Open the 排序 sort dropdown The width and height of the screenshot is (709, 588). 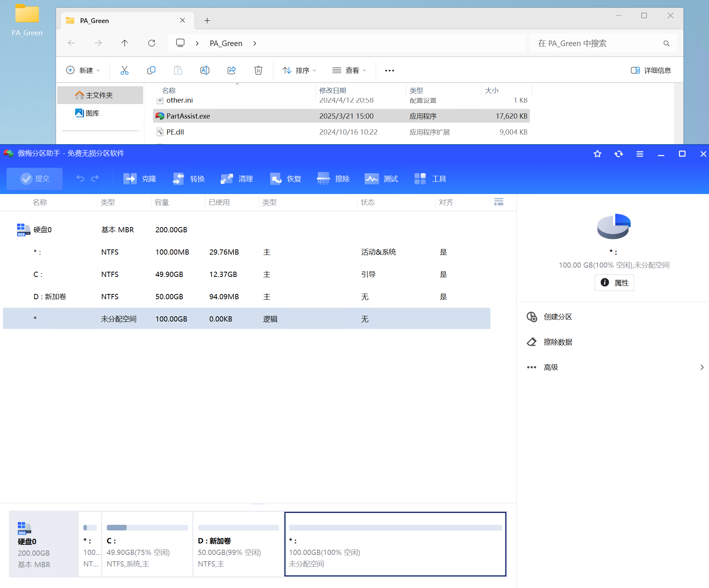pyautogui.click(x=299, y=70)
